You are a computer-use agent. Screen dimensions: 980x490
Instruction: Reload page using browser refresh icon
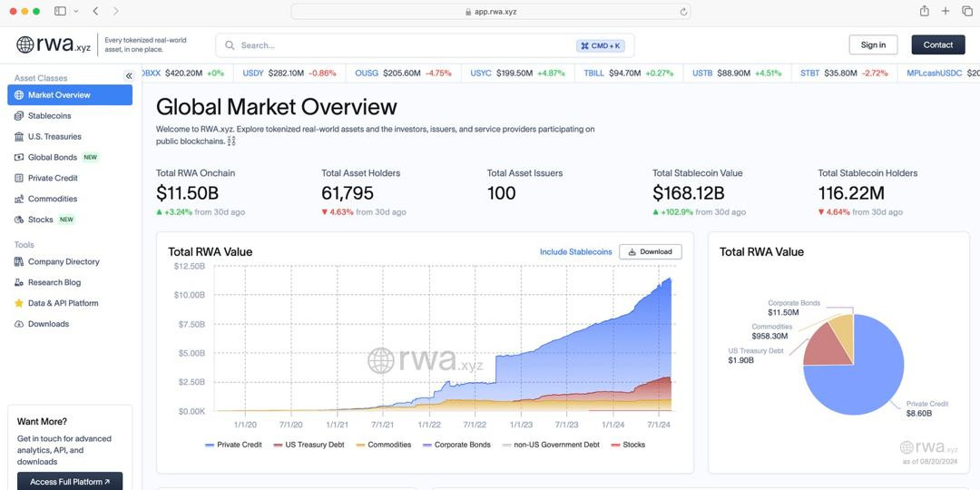click(x=683, y=12)
